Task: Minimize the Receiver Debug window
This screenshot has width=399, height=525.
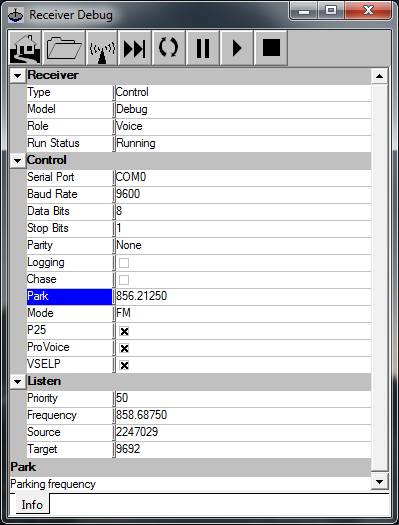Action: click(304, 11)
